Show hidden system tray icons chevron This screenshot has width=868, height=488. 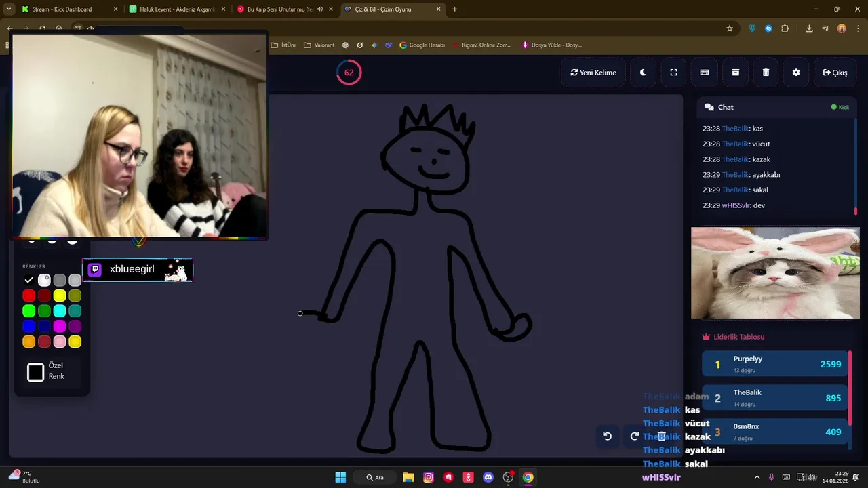pos(757,477)
